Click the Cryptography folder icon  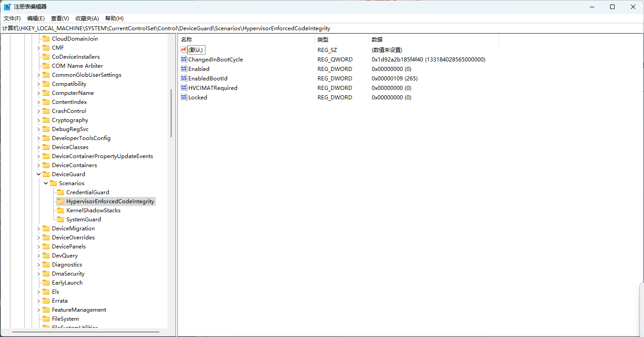tap(46, 120)
